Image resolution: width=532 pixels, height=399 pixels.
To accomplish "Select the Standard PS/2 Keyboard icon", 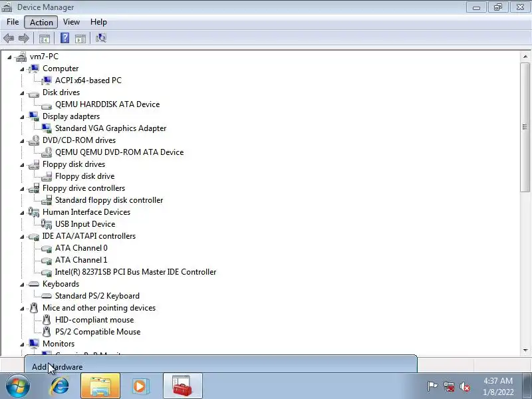I will [47, 296].
